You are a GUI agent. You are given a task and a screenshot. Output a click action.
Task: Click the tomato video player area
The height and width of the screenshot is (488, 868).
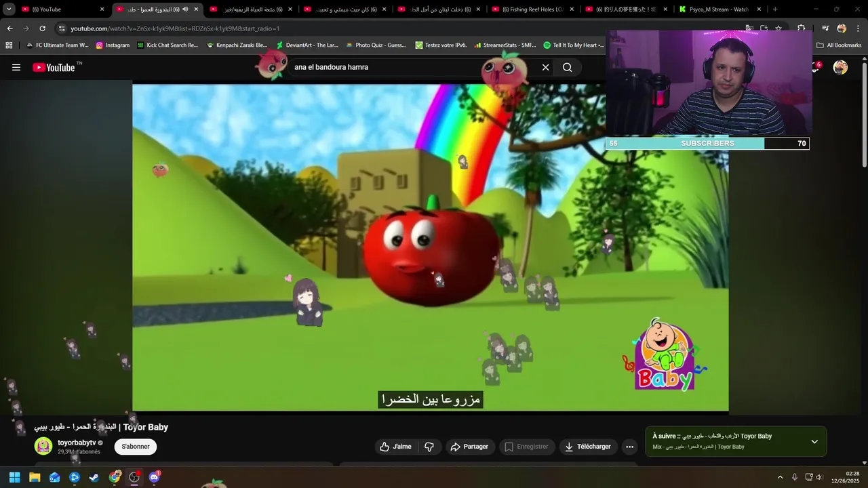tap(430, 247)
